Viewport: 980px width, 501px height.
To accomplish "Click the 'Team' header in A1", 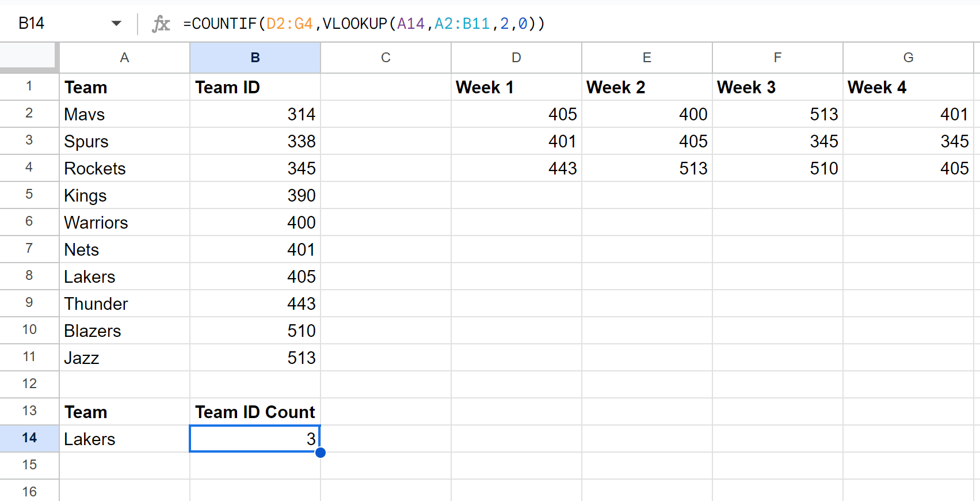I will 124,87.
